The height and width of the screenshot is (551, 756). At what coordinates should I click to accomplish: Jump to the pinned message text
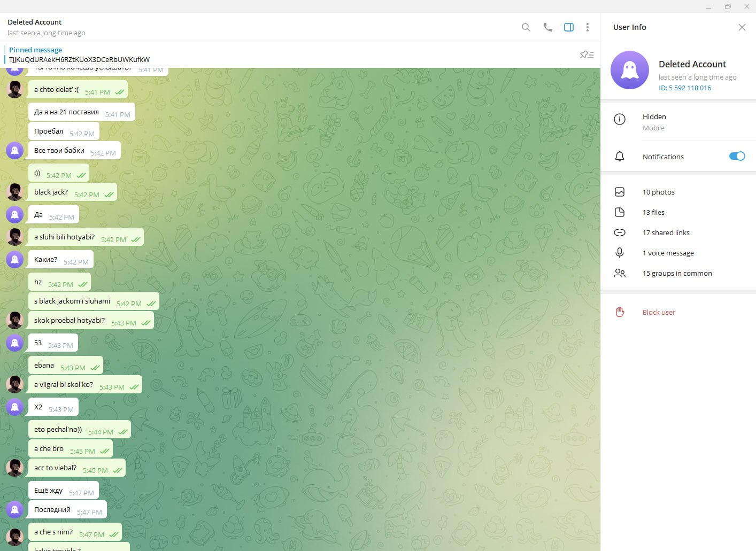(x=79, y=59)
